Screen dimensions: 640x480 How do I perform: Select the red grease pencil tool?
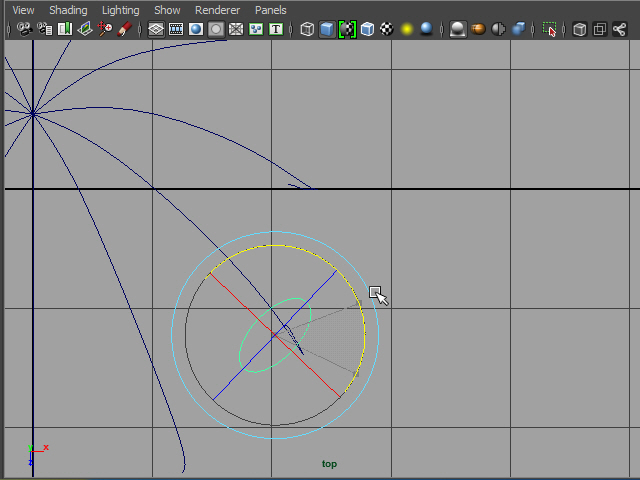(x=125, y=29)
